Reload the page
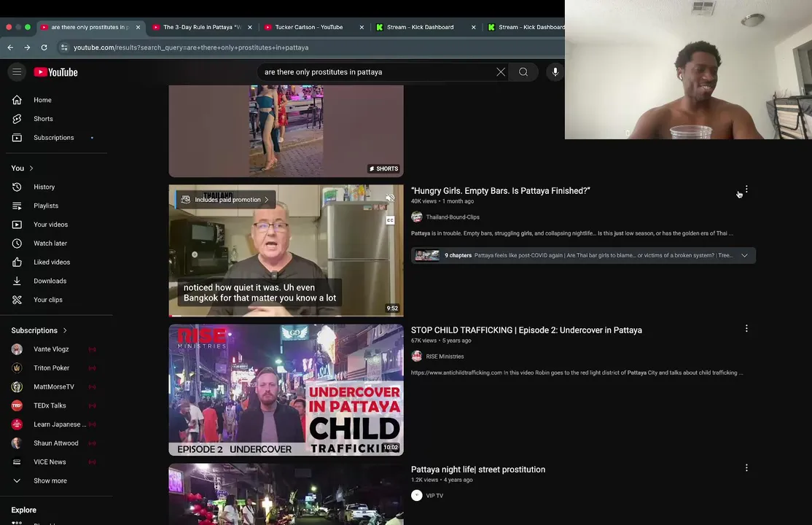 [x=44, y=47]
